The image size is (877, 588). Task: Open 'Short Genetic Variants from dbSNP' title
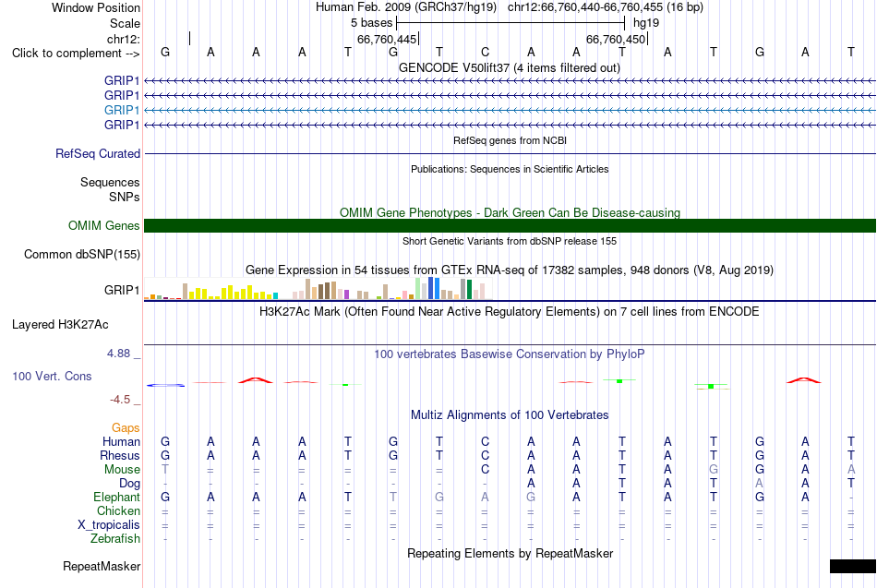click(x=510, y=241)
